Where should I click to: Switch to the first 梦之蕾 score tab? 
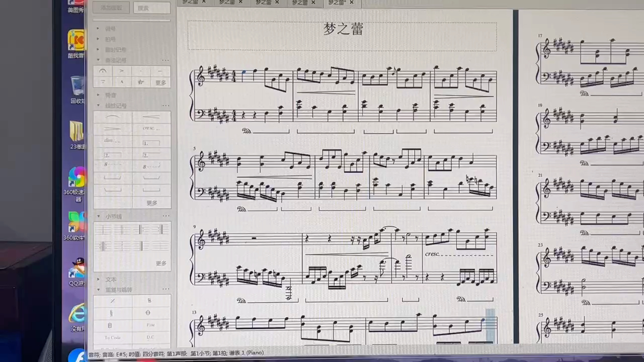(x=190, y=2)
